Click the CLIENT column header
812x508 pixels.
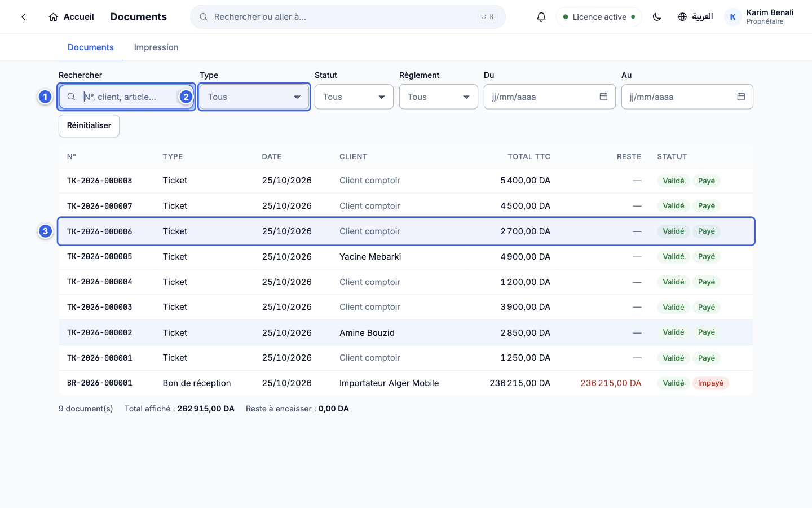354,157
